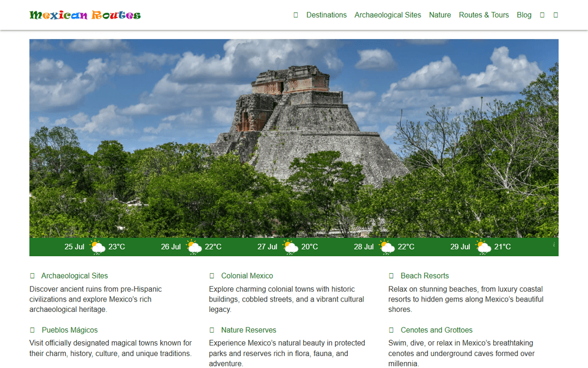The width and height of the screenshot is (588, 368).
Task: Click text 'Visit officially designated magical towns known for'
Action: pos(111,343)
